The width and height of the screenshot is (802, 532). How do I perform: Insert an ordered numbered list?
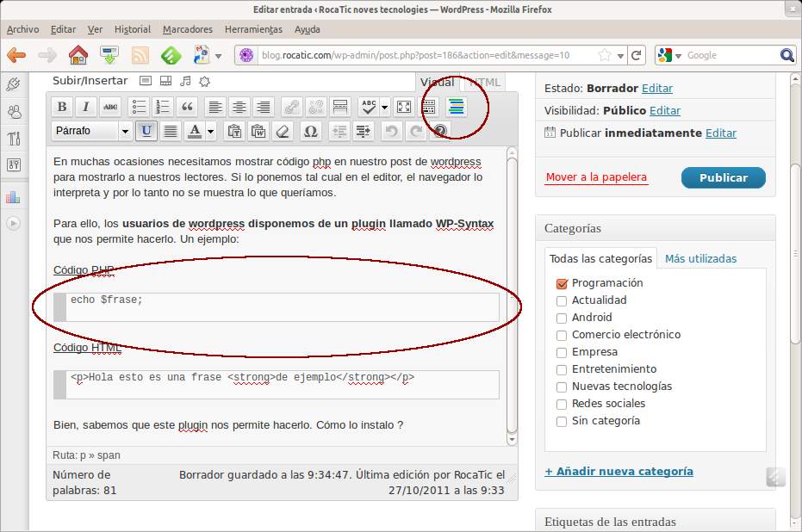click(x=163, y=107)
